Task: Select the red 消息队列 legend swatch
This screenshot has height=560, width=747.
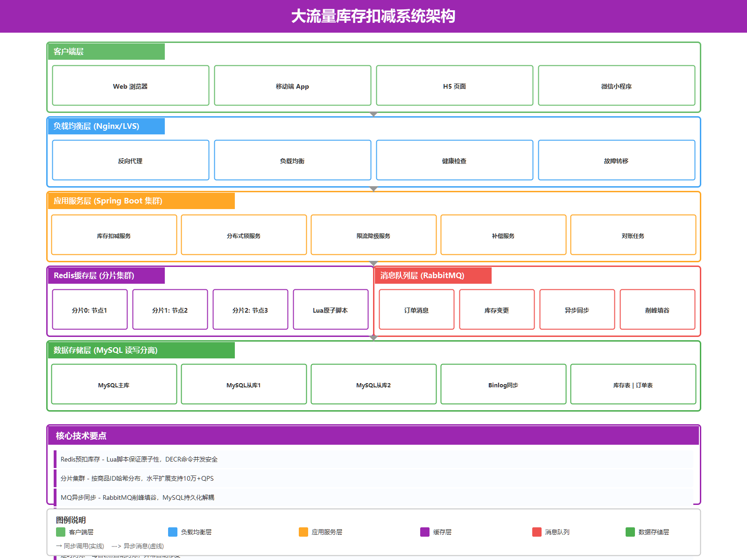Action: [x=537, y=532]
